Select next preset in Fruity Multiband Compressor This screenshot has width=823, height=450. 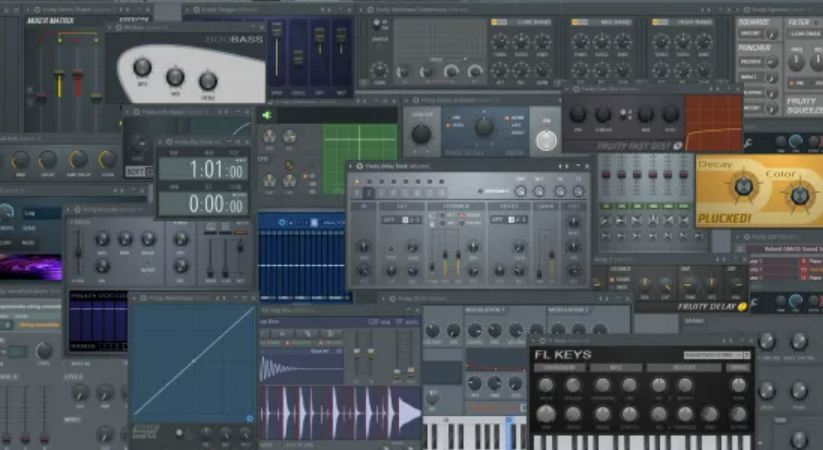(x=711, y=9)
